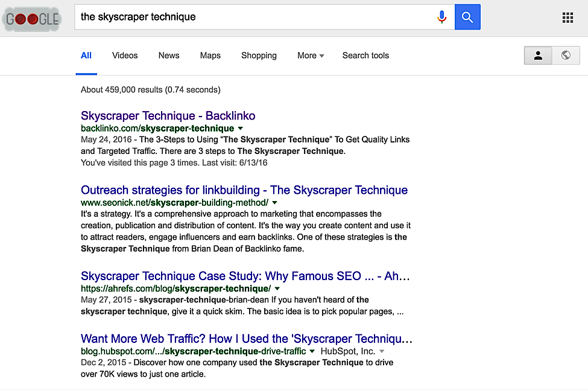The height and width of the screenshot is (390, 588).
Task: Click the HubSpot, Inc. publisher label
Action: click(x=347, y=351)
